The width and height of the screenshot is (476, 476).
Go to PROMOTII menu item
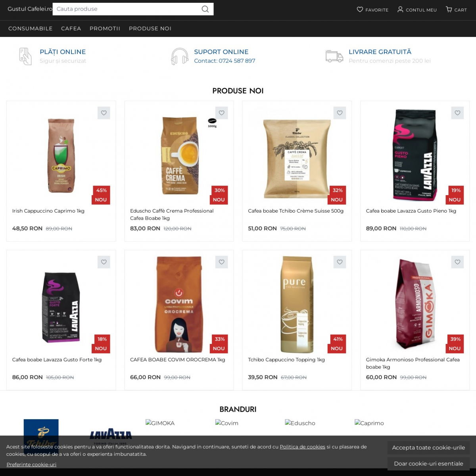[105, 29]
